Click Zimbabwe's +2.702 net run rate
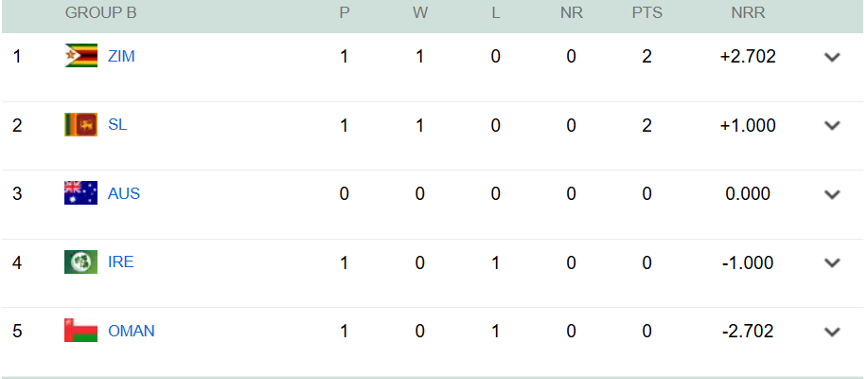 [748, 56]
